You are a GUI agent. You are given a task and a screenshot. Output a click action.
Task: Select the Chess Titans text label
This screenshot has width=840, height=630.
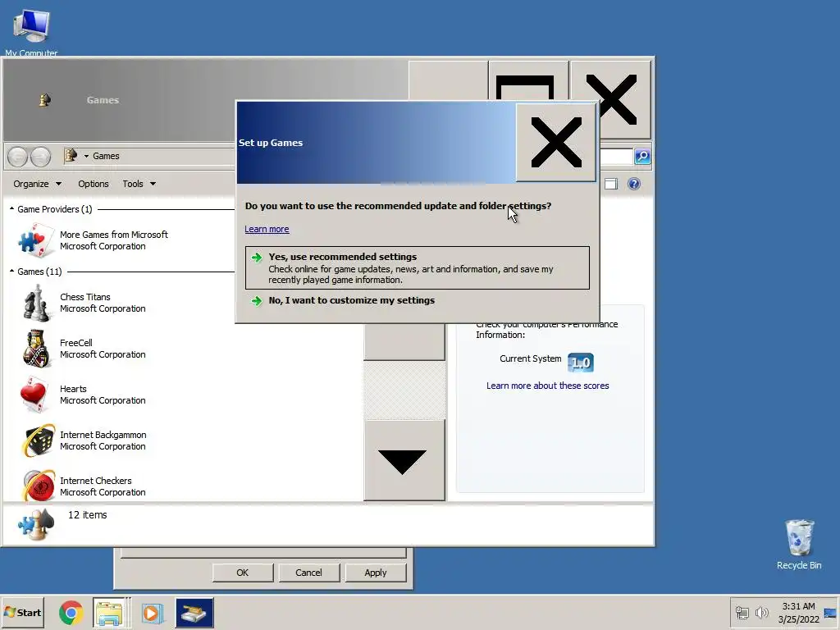[85, 297]
